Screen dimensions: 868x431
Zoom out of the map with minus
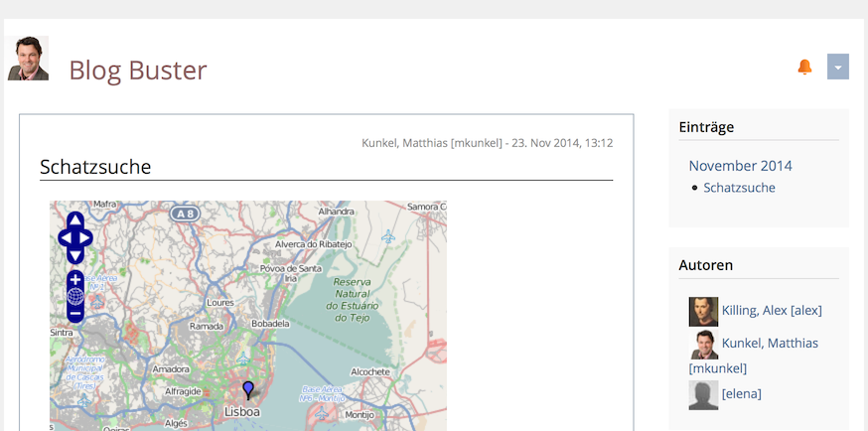coord(75,314)
